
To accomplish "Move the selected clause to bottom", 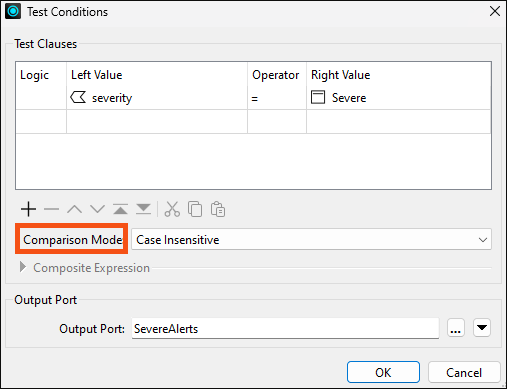I will [x=143, y=209].
